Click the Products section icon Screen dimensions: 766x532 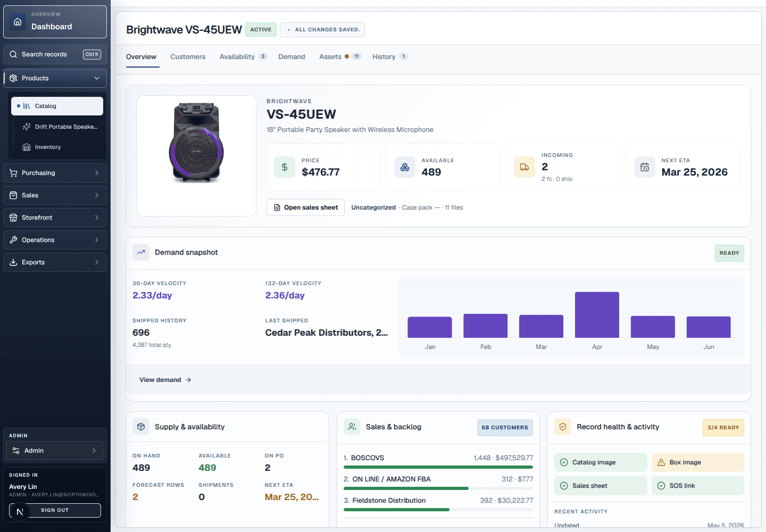[x=13, y=78]
